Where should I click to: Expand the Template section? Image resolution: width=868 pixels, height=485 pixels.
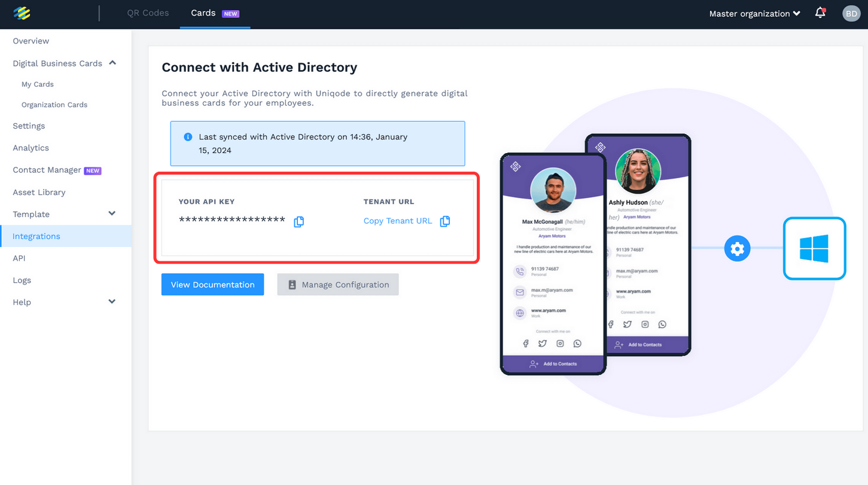[x=112, y=213]
